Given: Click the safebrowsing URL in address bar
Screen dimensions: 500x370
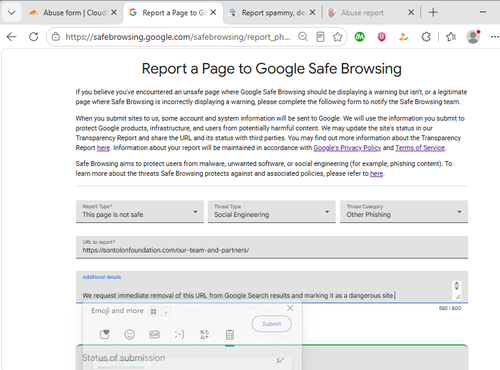Looking at the screenshot, I should (x=178, y=37).
